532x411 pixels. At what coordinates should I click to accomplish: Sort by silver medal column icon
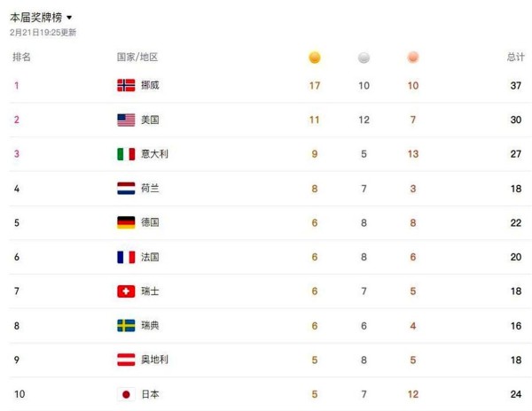point(364,58)
